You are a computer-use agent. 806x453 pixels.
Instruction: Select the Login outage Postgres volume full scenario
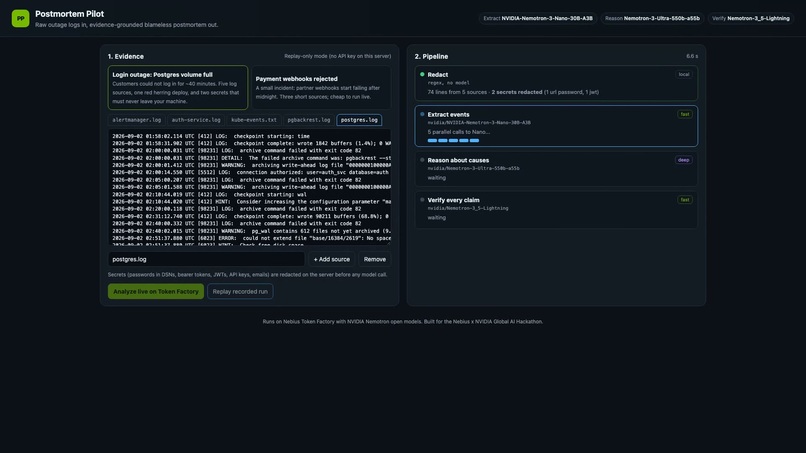178,87
